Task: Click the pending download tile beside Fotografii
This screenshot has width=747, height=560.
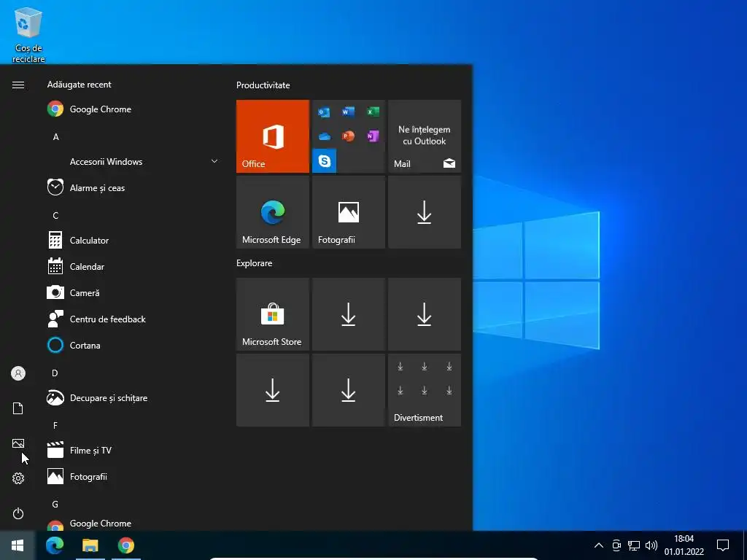Action: pos(425,212)
